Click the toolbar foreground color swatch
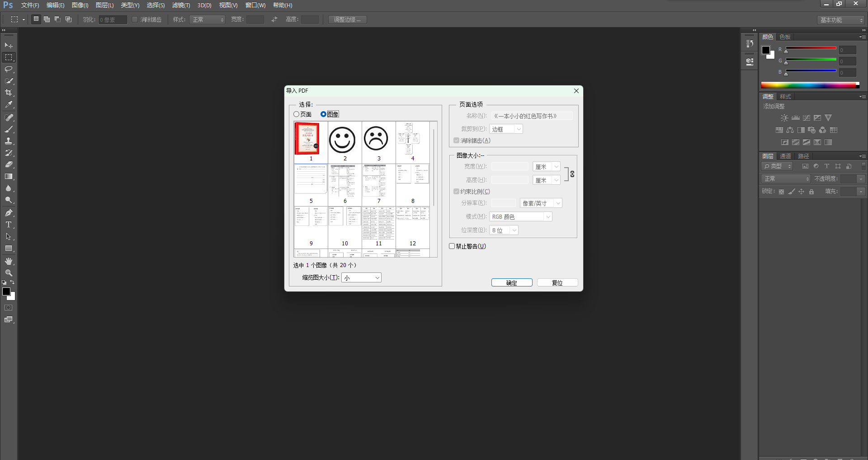Viewport: 868px width, 460px height. tap(6, 291)
